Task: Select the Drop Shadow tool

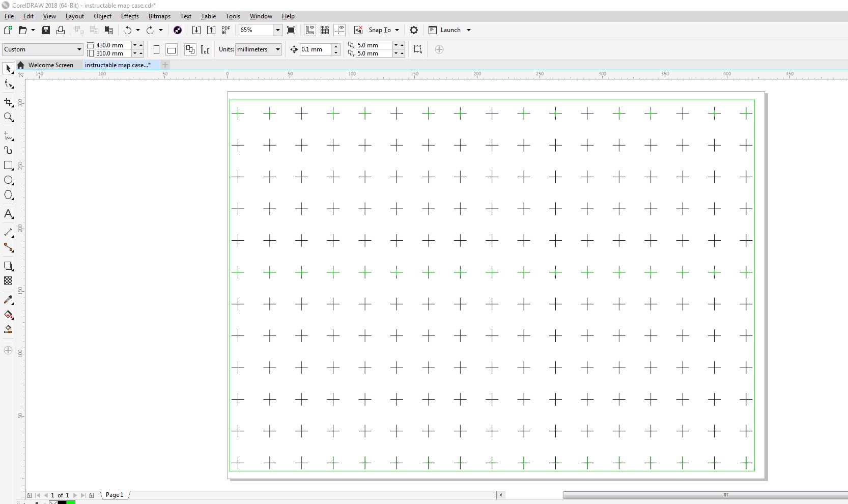Action: (8, 266)
